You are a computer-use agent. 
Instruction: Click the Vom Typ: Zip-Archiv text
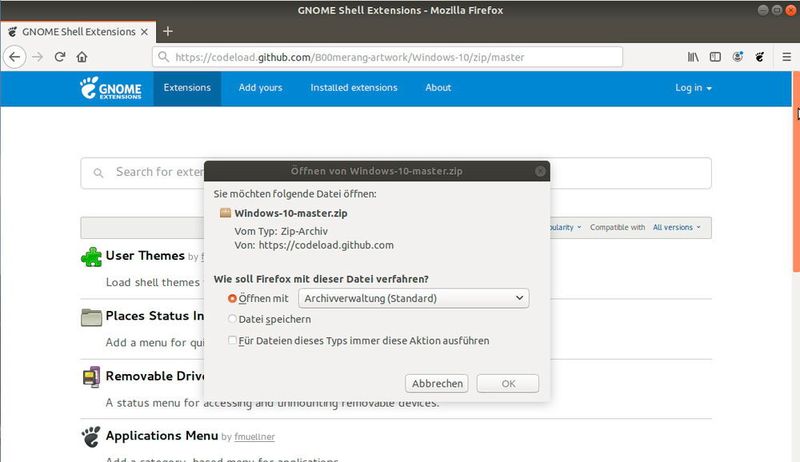coord(281,231)
